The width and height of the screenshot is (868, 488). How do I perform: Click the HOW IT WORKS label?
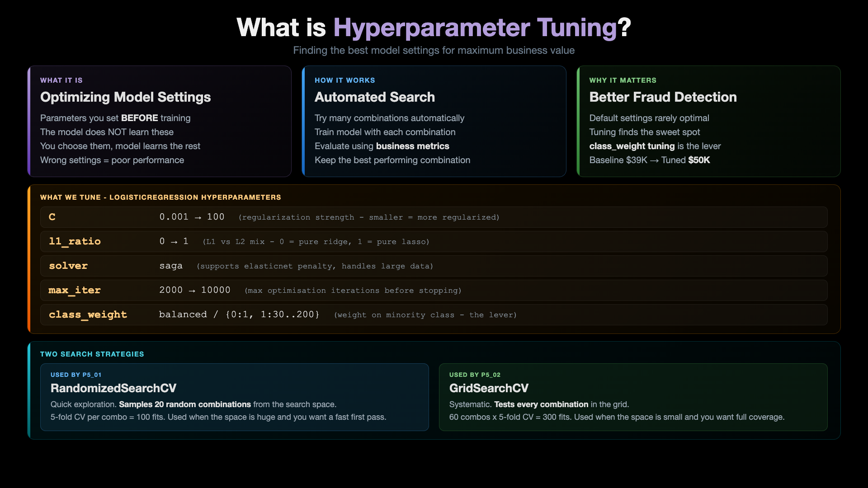click(x=345, y=80)
